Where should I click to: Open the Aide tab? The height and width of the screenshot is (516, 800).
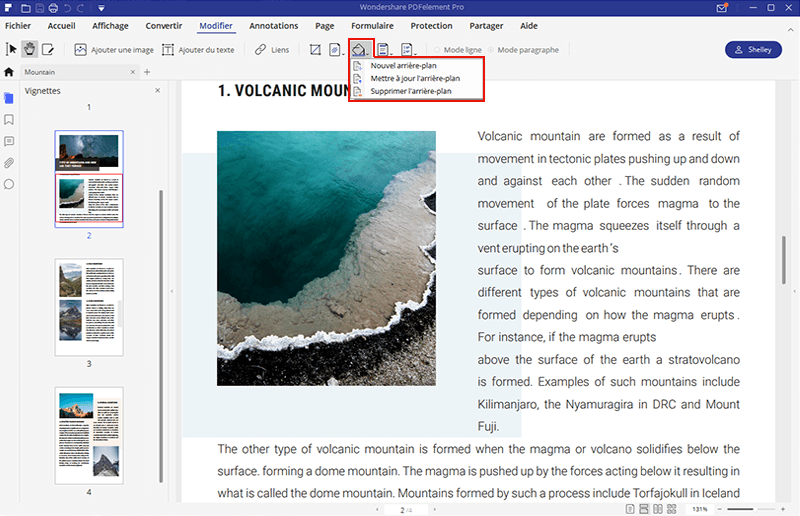529,26
